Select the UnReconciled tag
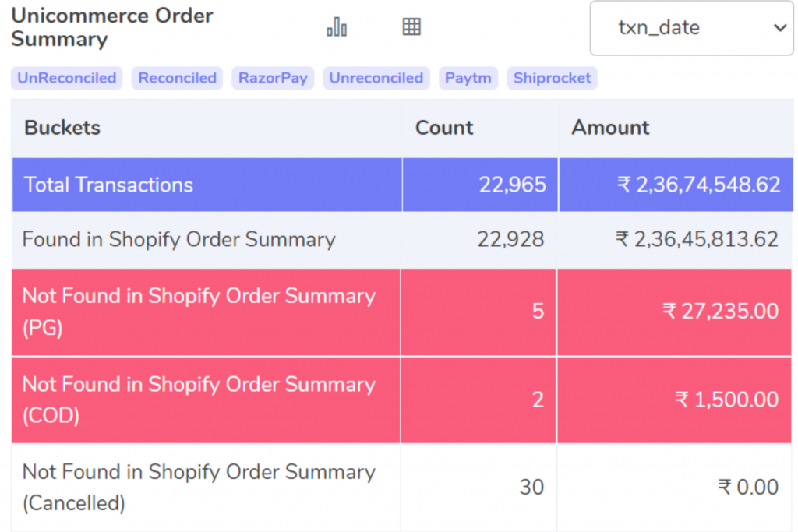 (x=67, y=78)
